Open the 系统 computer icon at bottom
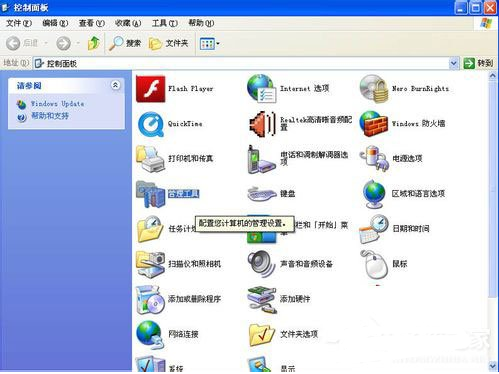Viewport: 499px width, 374px height. (x=151, y=364)
